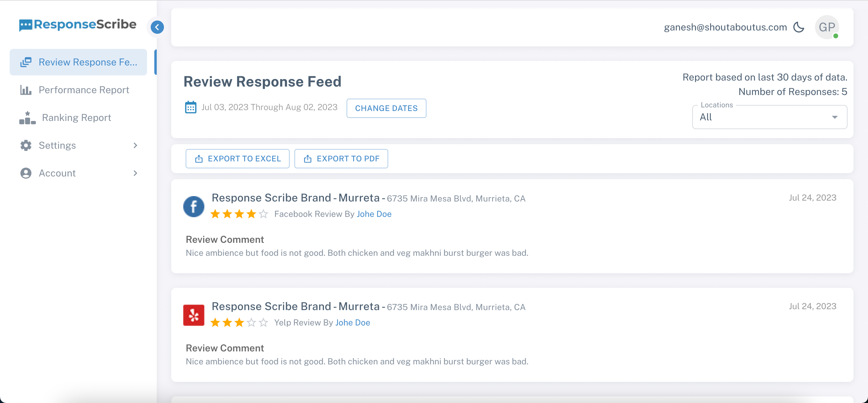Open Johe Doe's Facebook reviewer profile link
The image size is (868, 403).
coord(374,214)
